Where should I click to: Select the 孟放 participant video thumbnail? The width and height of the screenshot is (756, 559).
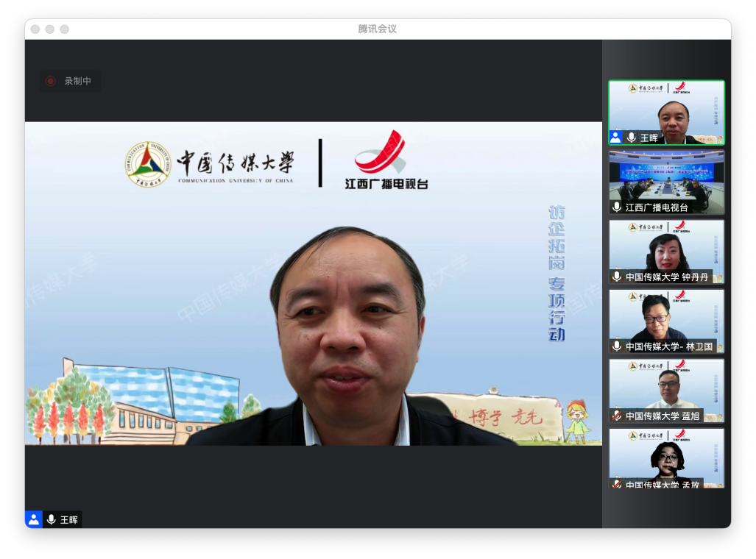(666, 455)
